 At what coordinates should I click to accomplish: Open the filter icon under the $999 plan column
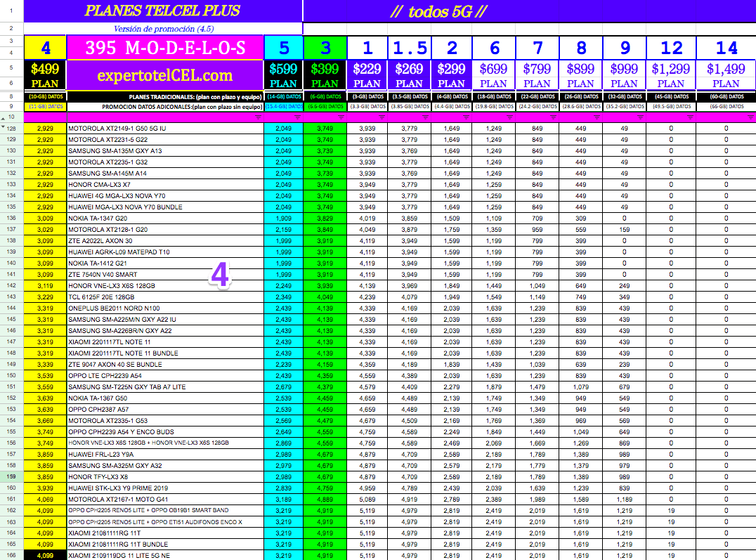click(640, 117)
